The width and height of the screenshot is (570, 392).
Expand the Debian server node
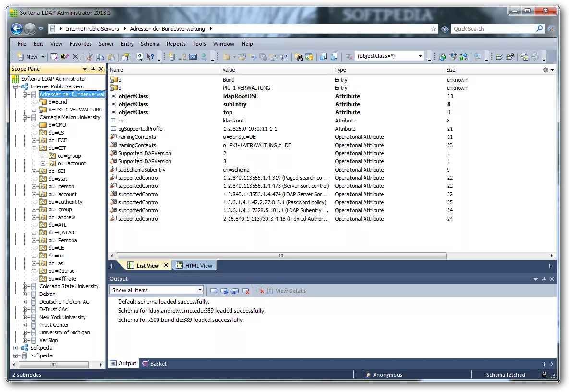(24, 294)
